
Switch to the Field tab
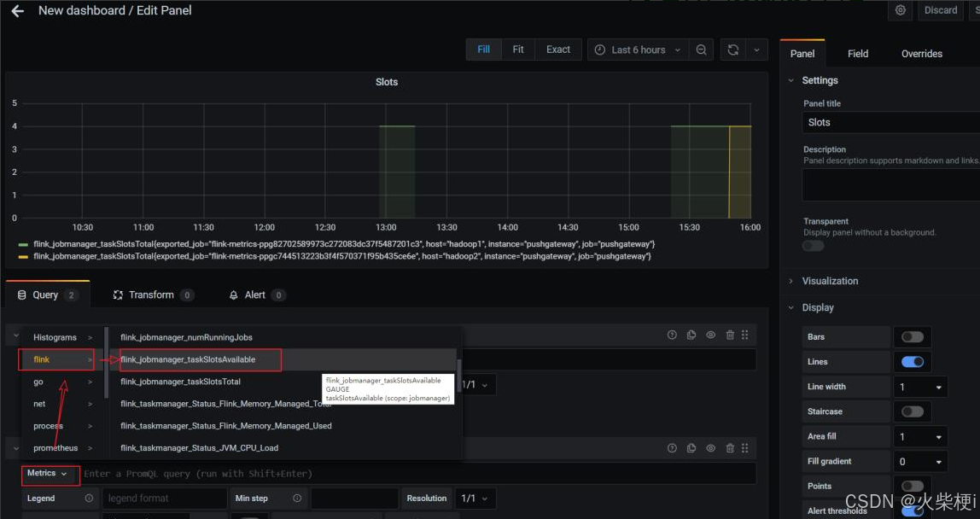pos(857,54)
